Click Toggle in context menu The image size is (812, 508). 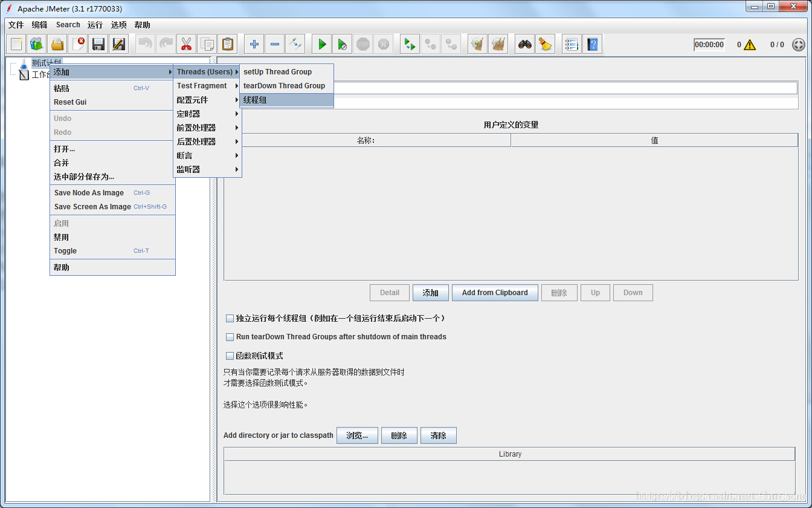(112, 251)
